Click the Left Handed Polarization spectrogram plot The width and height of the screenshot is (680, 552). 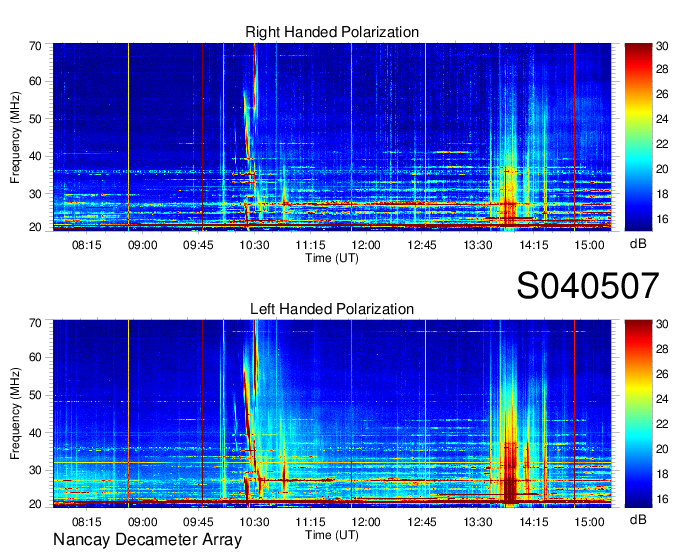pos(332,414)
